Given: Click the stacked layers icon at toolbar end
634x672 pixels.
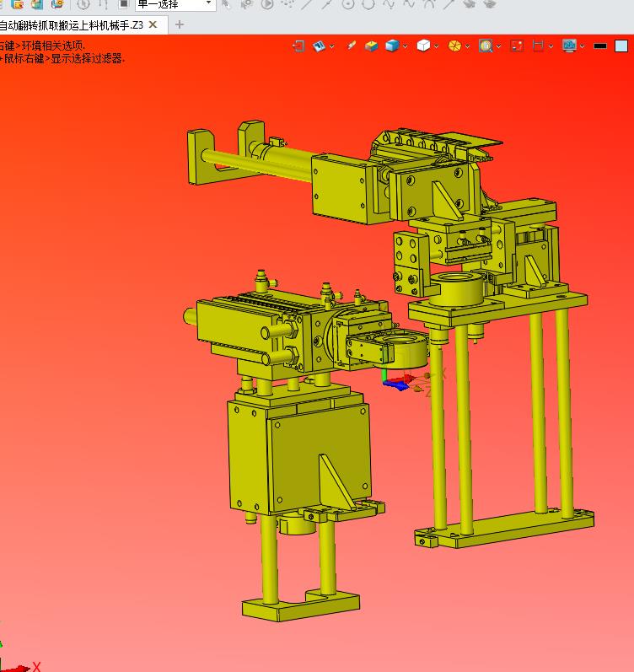Looking at the screenshot, I should click(490, 4).
